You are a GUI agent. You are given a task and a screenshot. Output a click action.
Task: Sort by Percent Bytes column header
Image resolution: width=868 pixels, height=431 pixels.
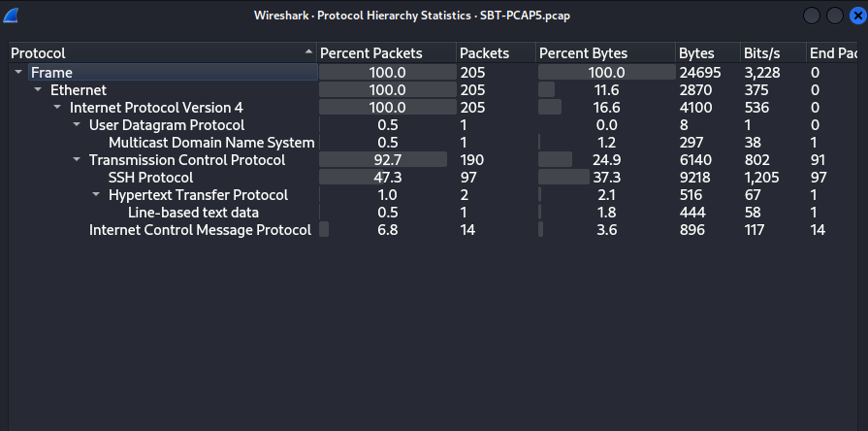(x=605, y=53)
